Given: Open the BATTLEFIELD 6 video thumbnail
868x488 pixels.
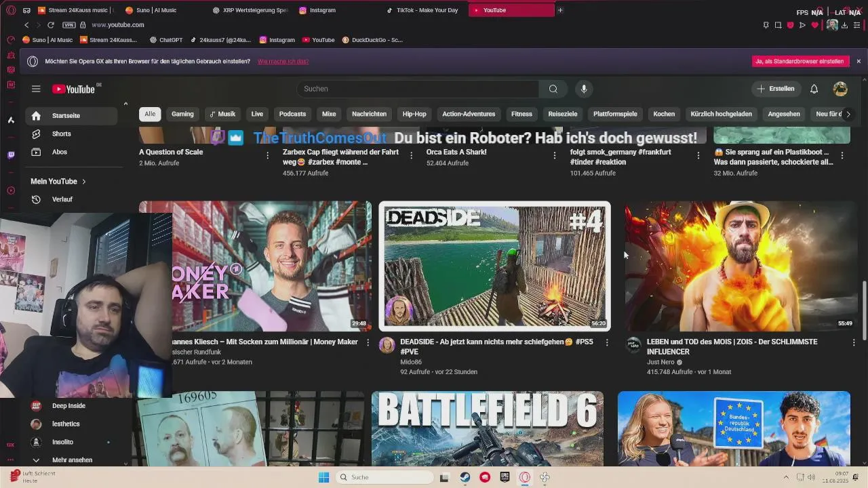Looking at the screenshot, I should [x=488, y=428].
